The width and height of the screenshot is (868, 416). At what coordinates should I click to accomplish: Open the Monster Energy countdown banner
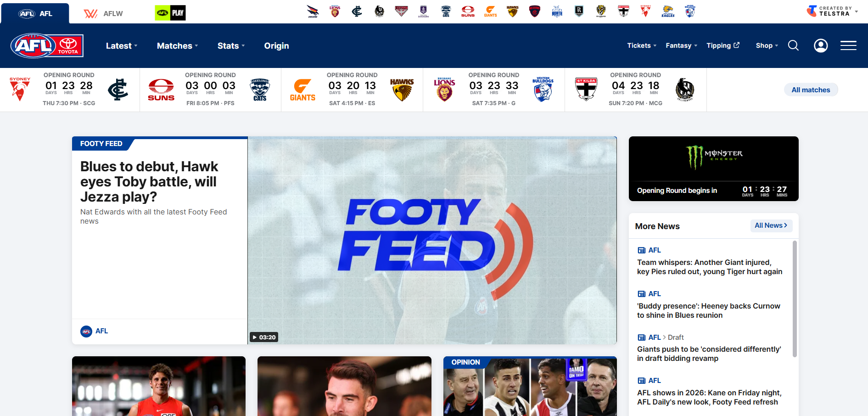click(x=713, y=169)
